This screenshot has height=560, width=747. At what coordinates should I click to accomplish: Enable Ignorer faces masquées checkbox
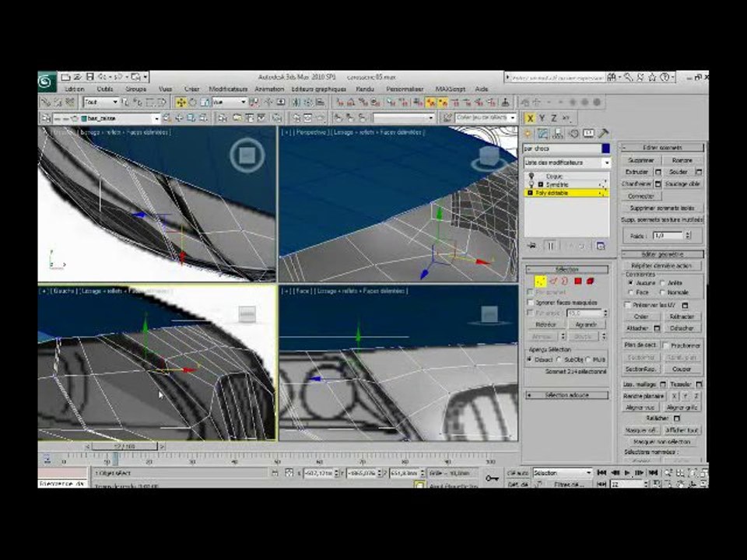tap(530, 303)
